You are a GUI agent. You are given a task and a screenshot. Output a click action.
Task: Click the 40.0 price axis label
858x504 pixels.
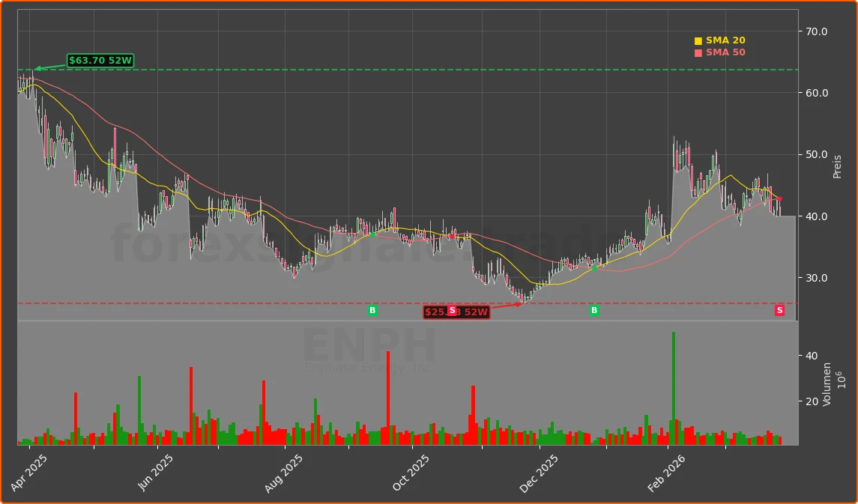tap(816, 216)
